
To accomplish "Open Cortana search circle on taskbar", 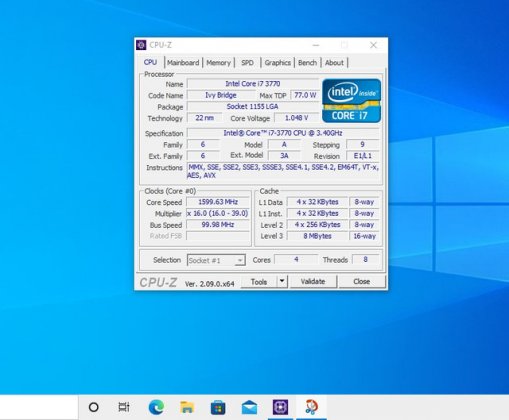I will (94, 407).
